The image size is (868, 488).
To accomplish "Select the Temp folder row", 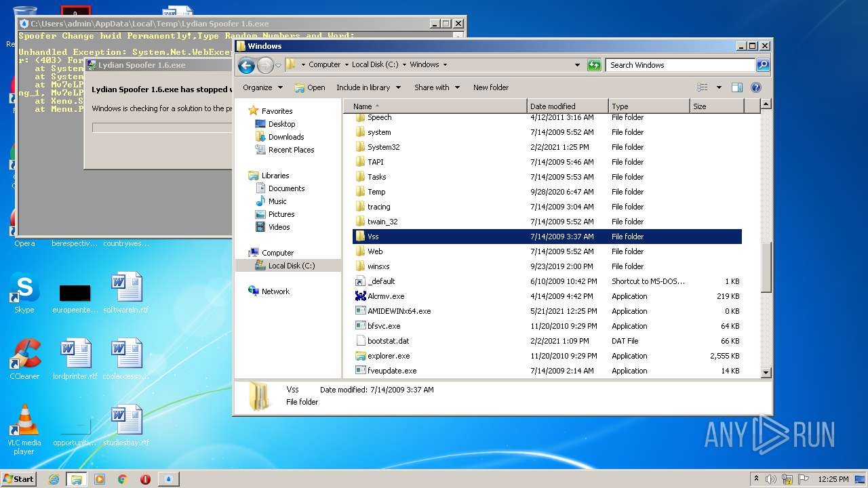I will (547, 192).
